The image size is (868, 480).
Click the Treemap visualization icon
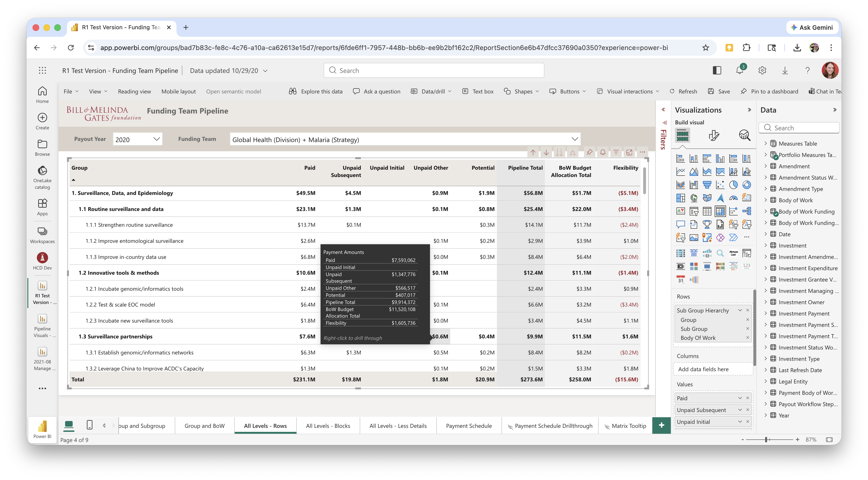click(x=680, y=198)
